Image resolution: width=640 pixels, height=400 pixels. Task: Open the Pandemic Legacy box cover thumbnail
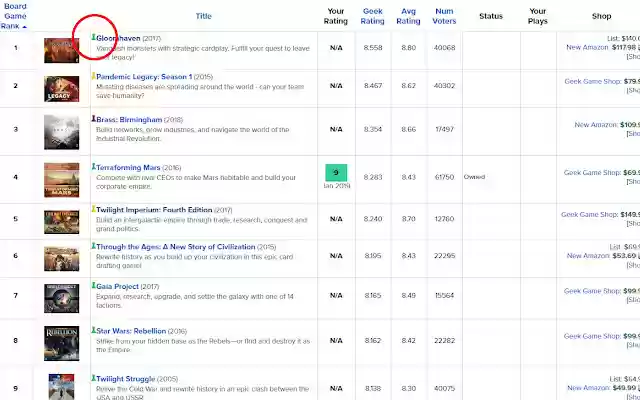click(62, 89)
